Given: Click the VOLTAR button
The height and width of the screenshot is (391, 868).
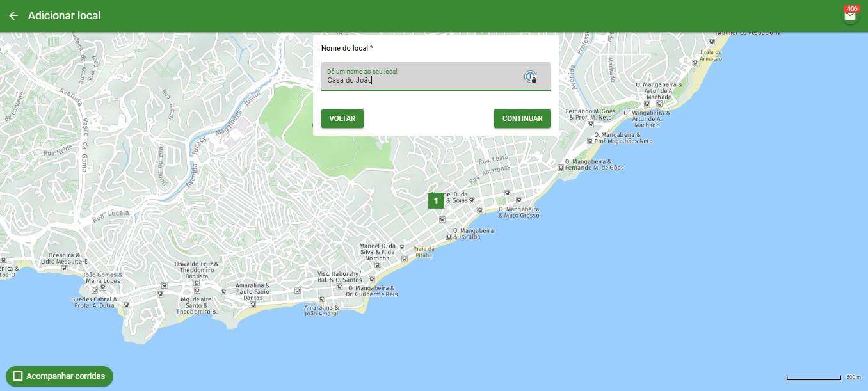Looking at the screenshot, I should pyautogui.click(x=342, y=118).
